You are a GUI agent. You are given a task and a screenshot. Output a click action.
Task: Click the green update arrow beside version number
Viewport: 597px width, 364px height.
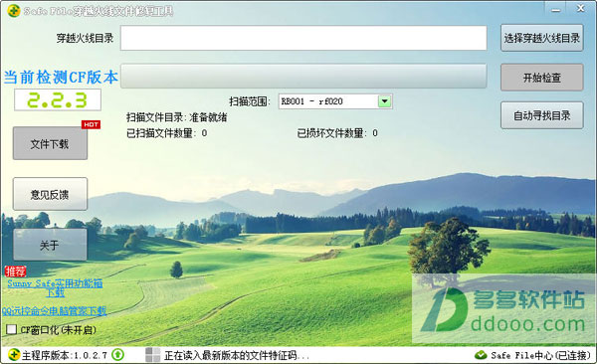coord(118,355)
